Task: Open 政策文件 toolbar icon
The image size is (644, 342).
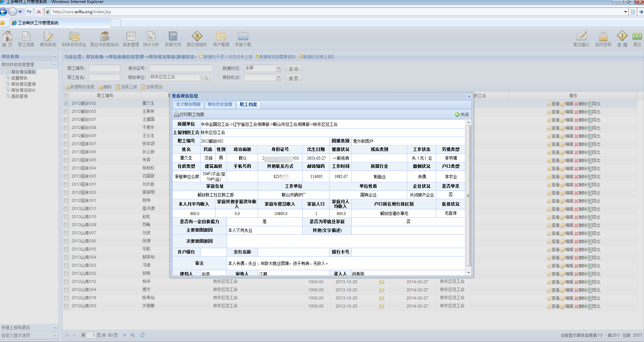Action: point(173,39)
